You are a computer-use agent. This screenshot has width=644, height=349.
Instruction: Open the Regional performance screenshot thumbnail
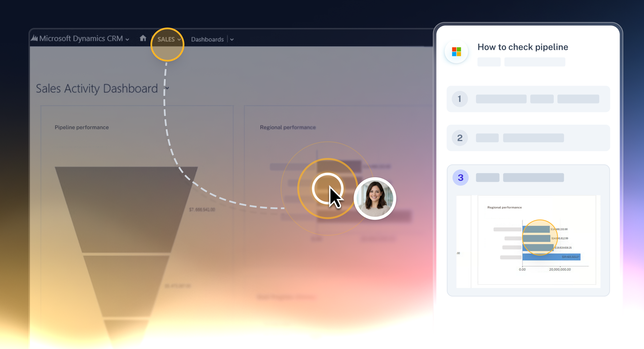point(528,242)
